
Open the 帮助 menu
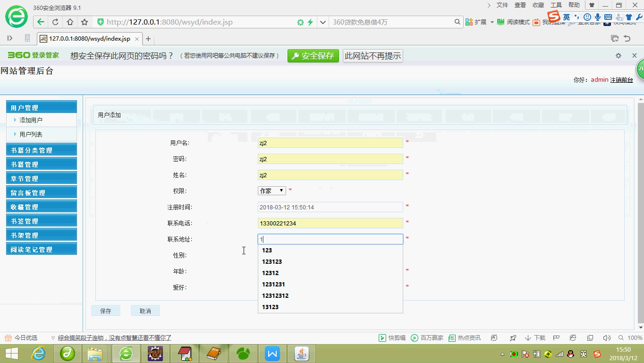574,5
